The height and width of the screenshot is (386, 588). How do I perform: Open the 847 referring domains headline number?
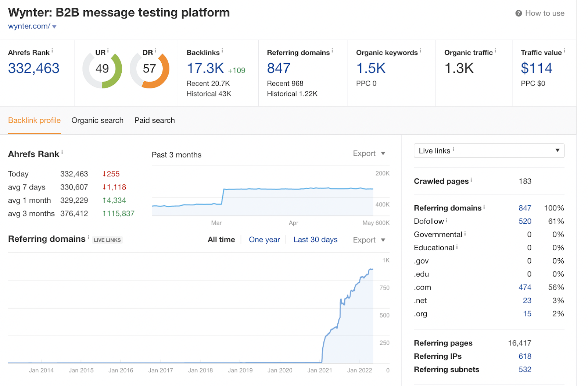click(279, 68)
